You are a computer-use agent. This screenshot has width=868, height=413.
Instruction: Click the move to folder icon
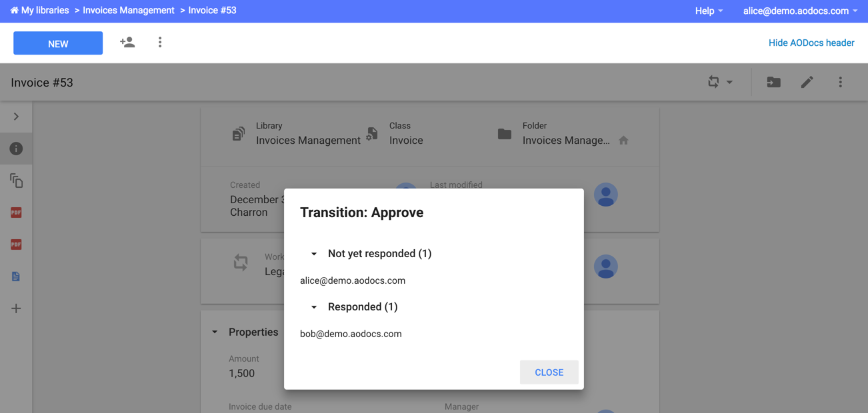pyautogui.click(x=773, y=82)
